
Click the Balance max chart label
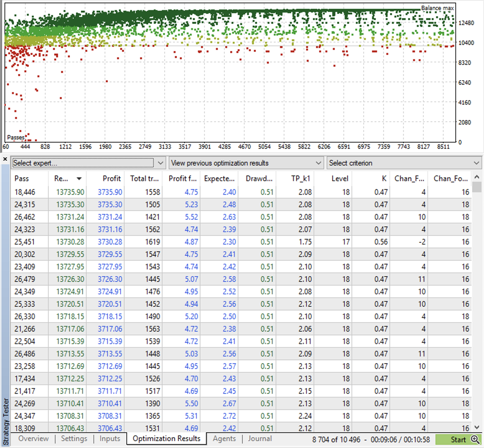(x=438, y=8)
